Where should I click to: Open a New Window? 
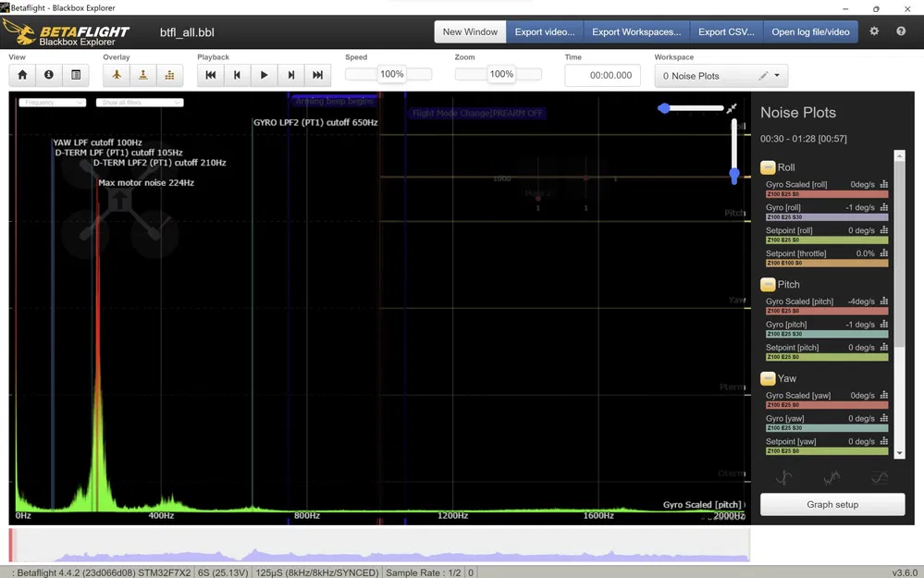[x=470, y=31]
